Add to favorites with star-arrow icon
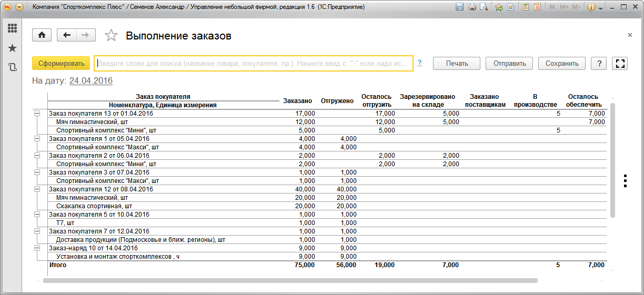Image resolution: width=644 pixels, height=295 pixels. pos(499,7)
